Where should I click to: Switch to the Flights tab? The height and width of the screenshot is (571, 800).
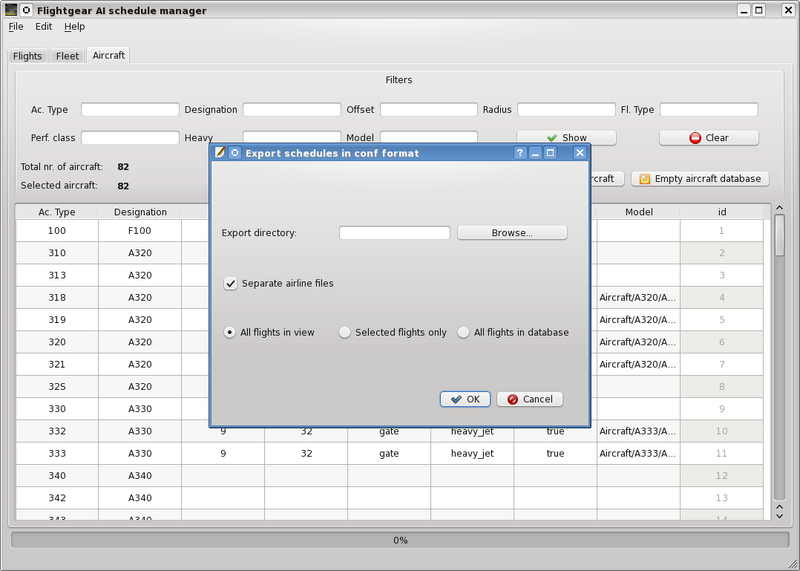pos(28,56)
